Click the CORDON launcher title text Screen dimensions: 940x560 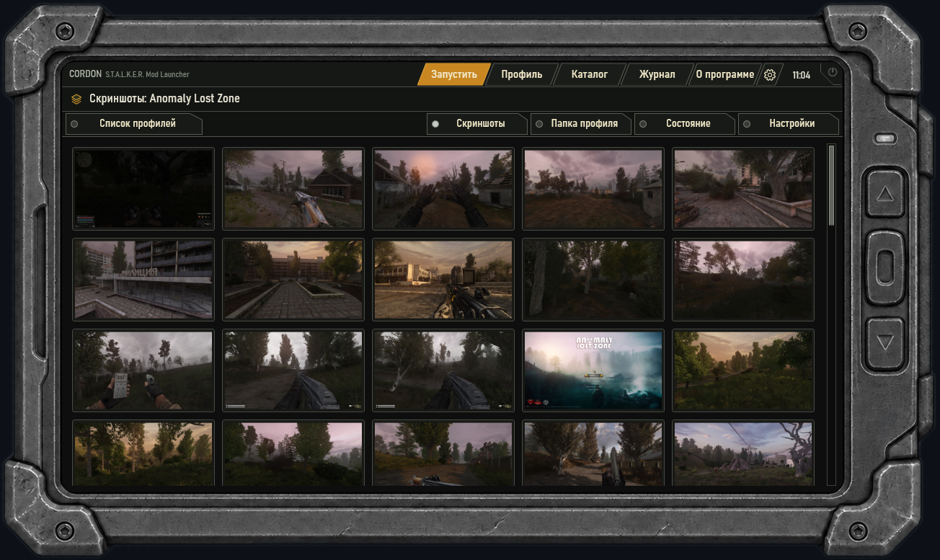(x=85, y=74)
